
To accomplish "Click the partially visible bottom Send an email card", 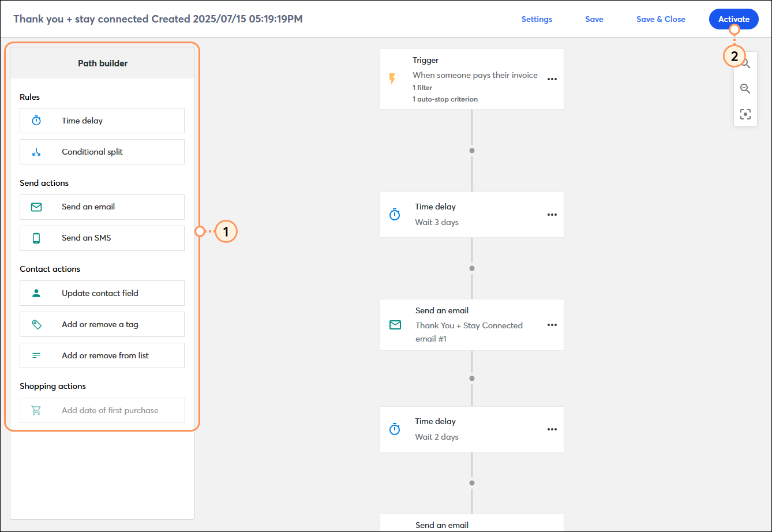I will tap(472, 523).
